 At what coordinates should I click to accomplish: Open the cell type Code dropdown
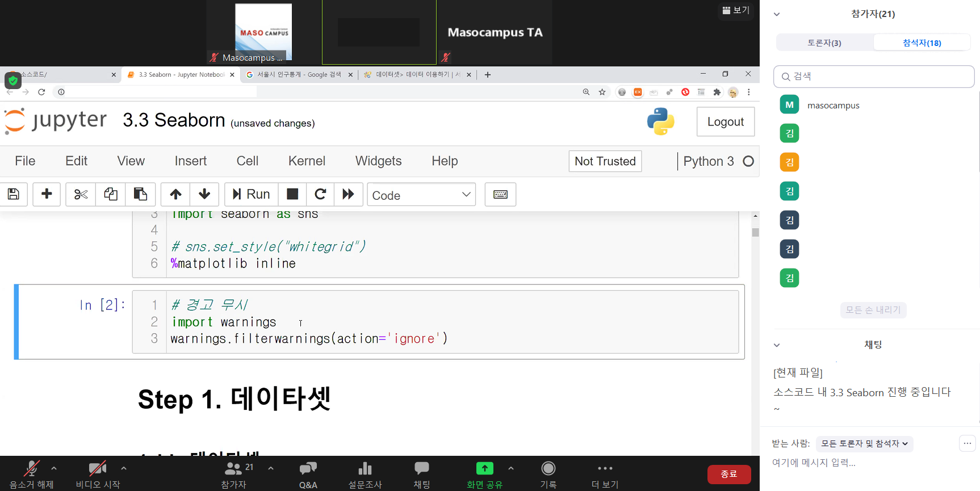(421, 195)
